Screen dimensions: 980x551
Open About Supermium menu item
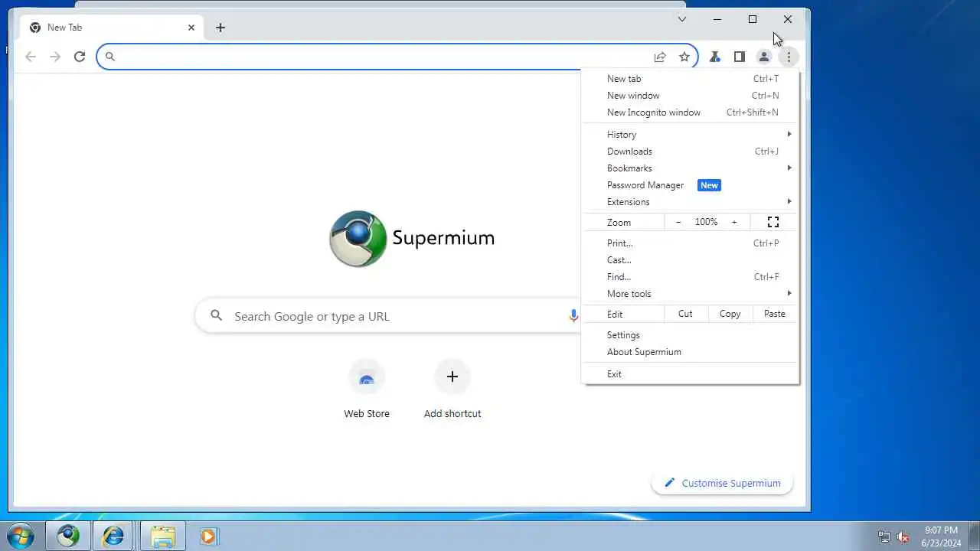click(690, 352)
